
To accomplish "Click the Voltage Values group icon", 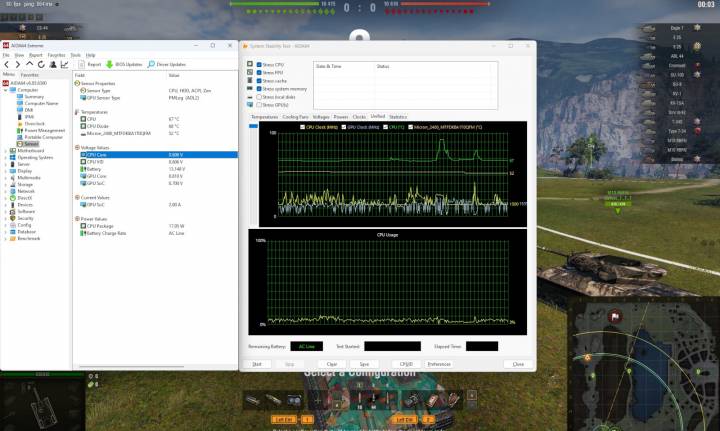I will pos(77,147).
